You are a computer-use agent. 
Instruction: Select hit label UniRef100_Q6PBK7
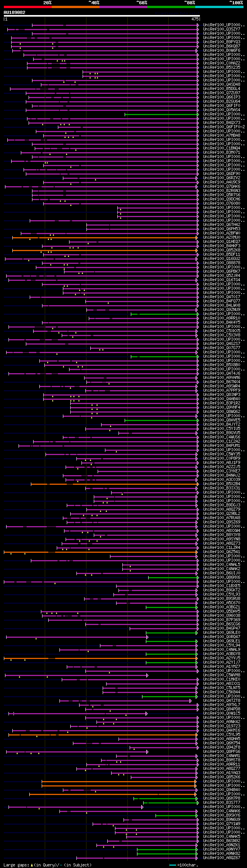(x=222, y=271)
